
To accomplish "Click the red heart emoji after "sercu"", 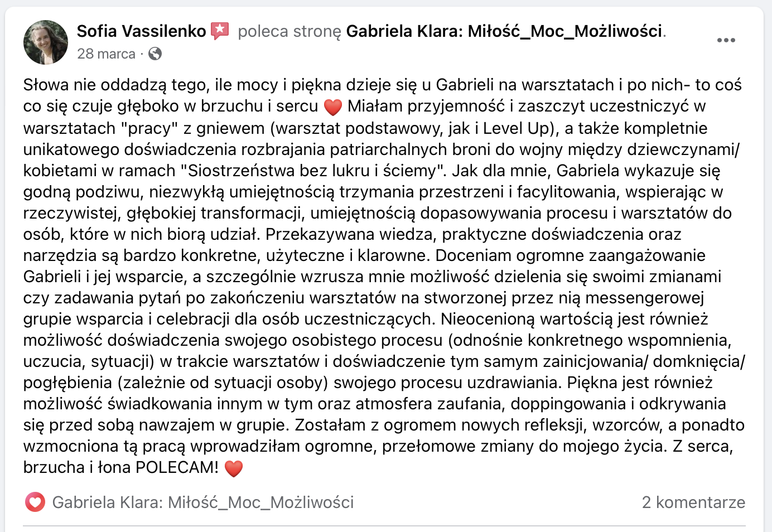I will tap(332, 107).
